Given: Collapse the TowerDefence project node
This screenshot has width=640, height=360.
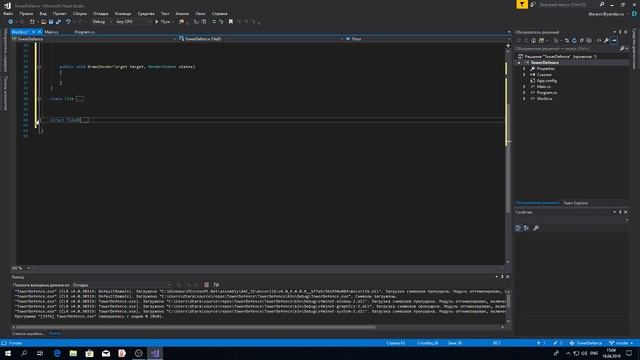Looking at the screenshot, I should pyautogui.click(x=519, y=63).
